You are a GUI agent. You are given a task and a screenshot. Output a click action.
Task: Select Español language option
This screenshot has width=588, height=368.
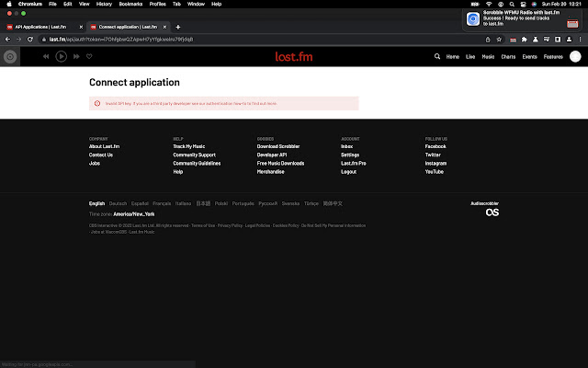pyautogui.click(x=140, y=203)
